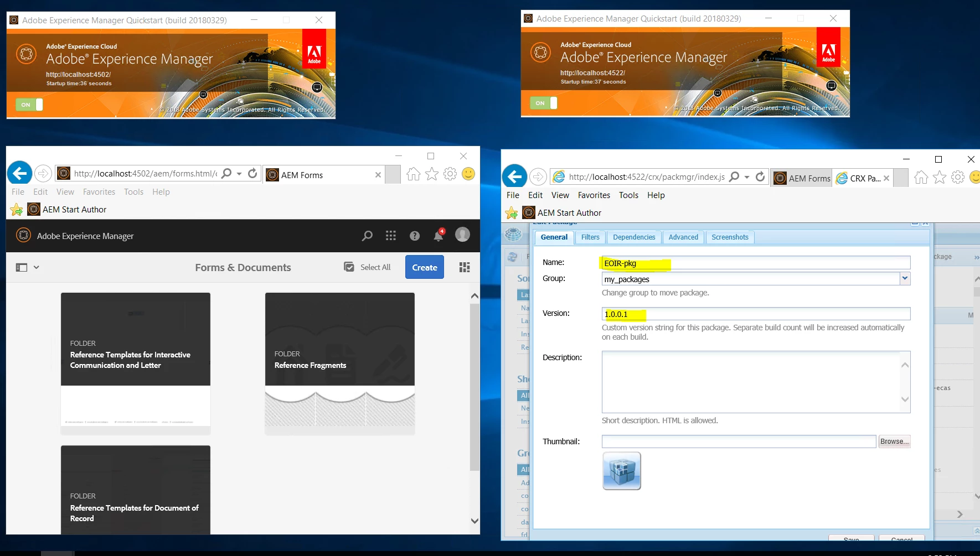Open settings gear in right browser
The height and width of the screenshot is (556, 980).
(x=958, y=178)
